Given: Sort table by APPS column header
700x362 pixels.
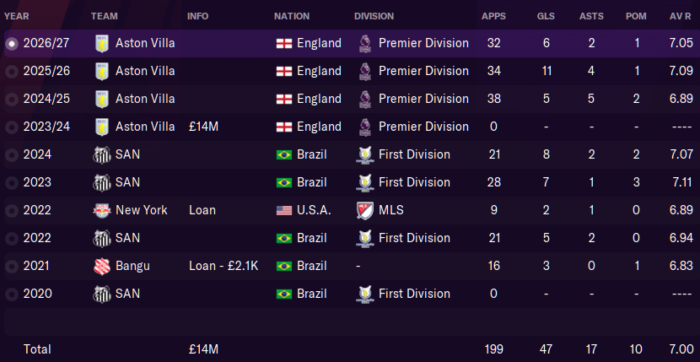Looking at the screenshot, I should [x=493, y=17].
